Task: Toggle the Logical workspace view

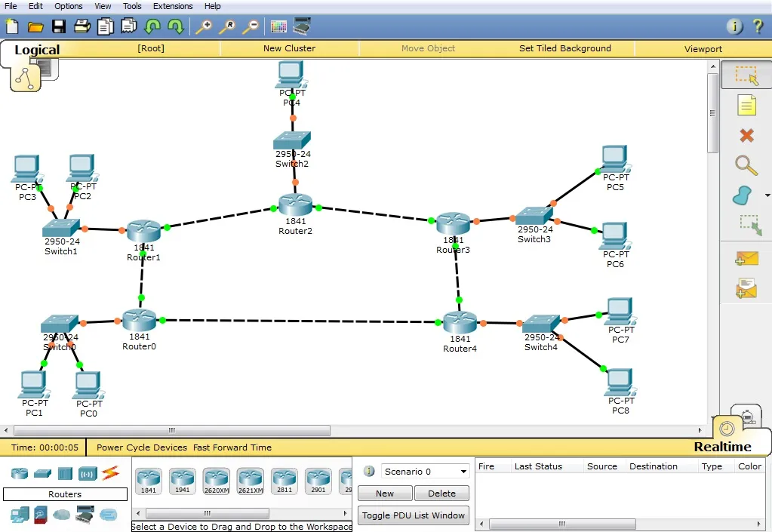Action: click(36, 51)
